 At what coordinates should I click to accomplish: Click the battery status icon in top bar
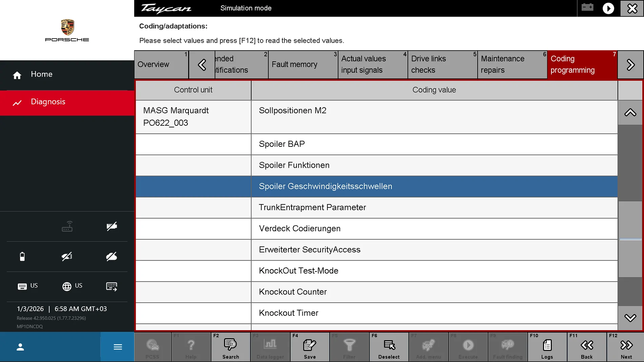587,7
